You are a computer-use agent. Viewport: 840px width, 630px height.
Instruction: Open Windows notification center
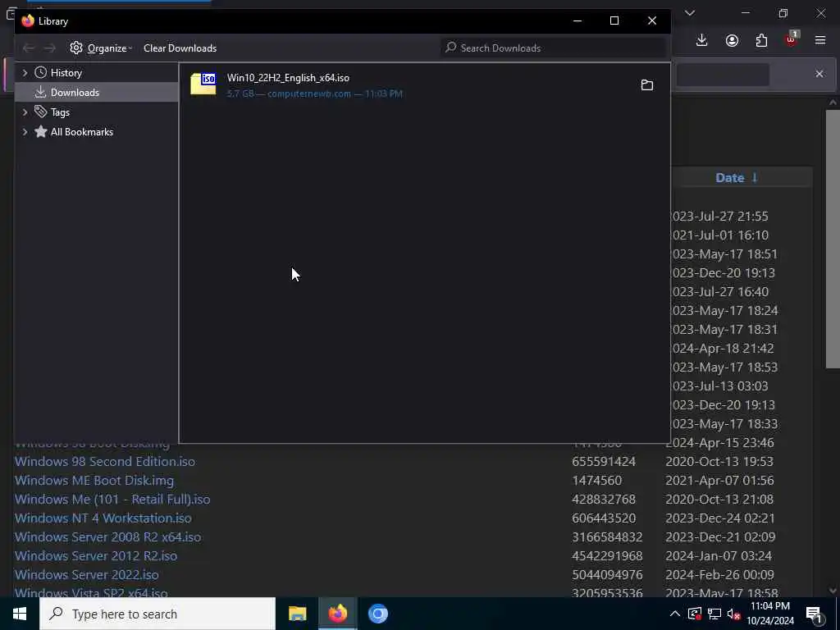815,614
